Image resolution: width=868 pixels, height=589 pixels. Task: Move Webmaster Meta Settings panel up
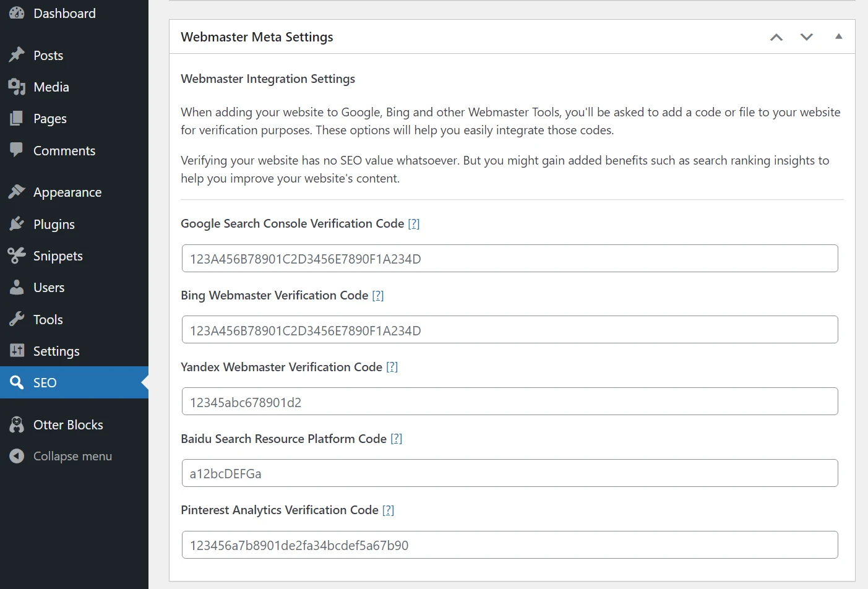point(776,37)
